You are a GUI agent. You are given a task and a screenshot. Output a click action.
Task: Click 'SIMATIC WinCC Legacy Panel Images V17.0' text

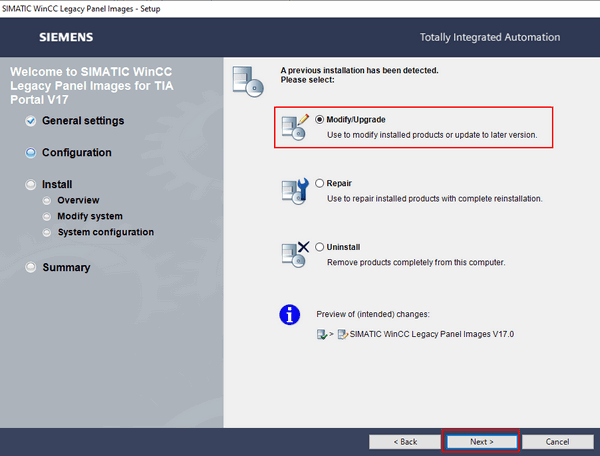(x=432, y=334)
